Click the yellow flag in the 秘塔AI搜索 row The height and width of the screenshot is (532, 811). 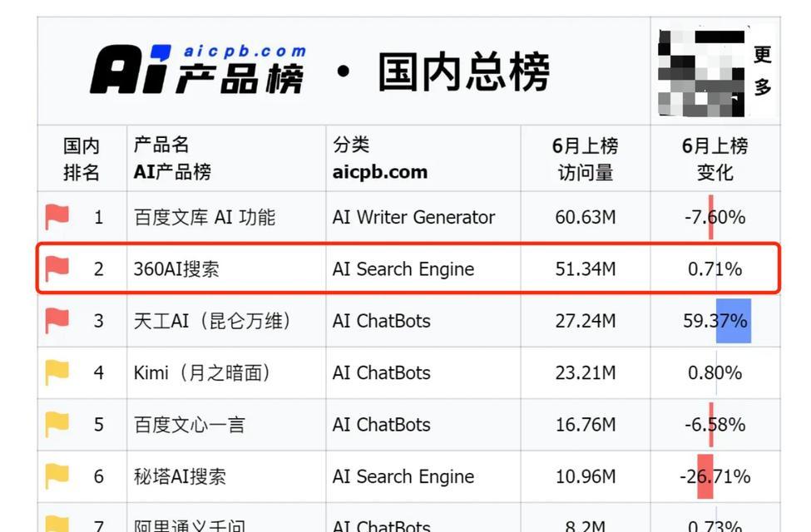pos(57,476)
